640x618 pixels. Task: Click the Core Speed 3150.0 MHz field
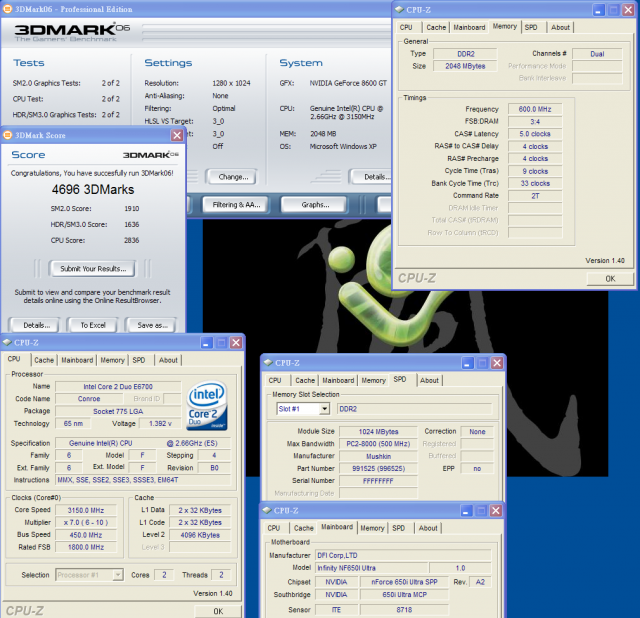point(86,510)
